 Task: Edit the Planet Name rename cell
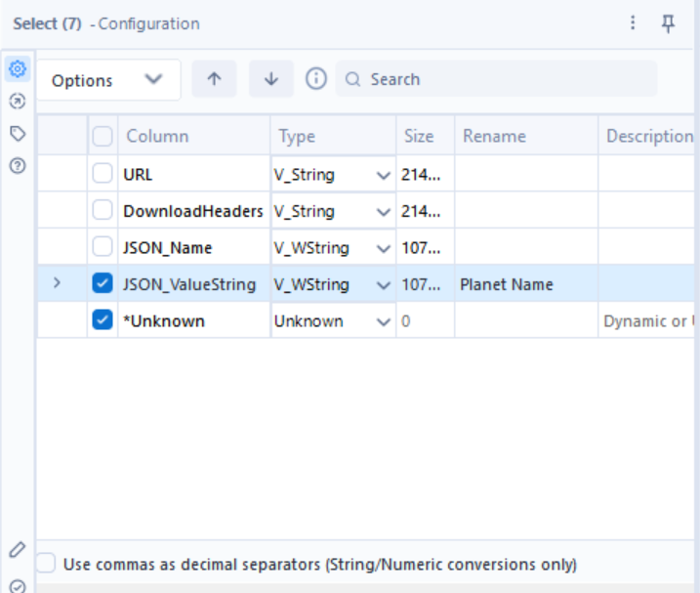click(x=525, y=284)
